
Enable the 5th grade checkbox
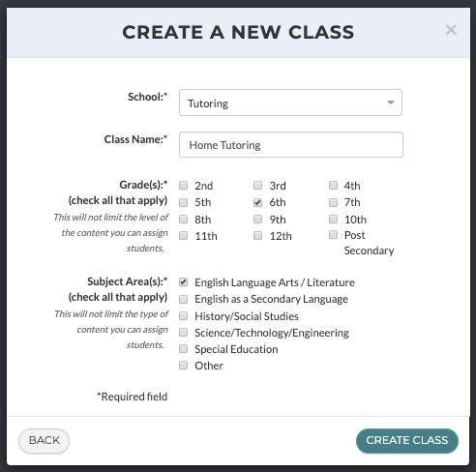click(x=184, y=202)
